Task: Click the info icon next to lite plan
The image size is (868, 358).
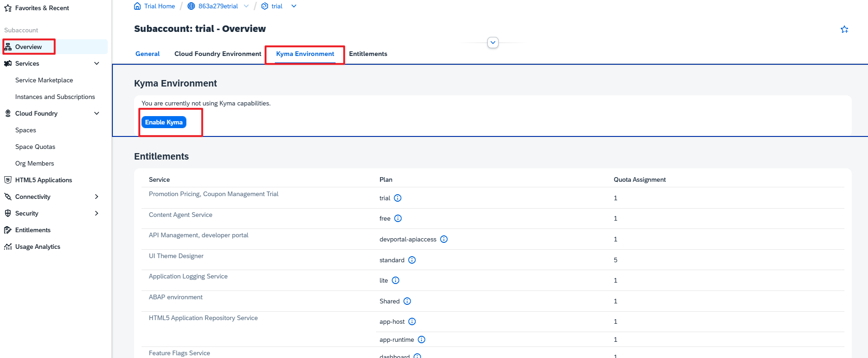Action: pyautogui.click(x=395, y=280)
